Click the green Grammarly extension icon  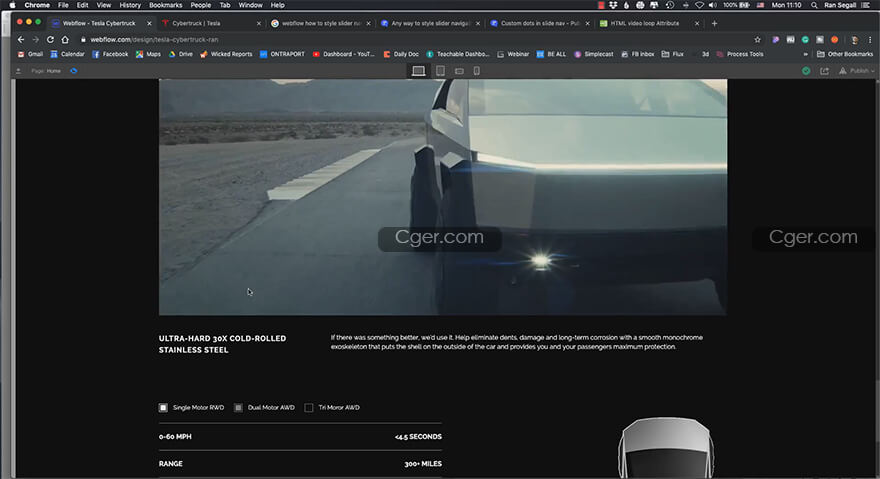coord(805,39)
